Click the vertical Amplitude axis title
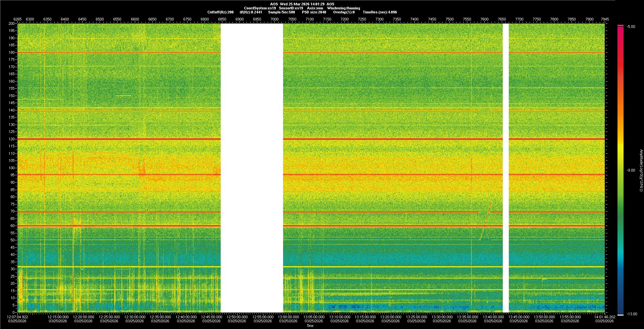This screenshot has height=329, width=644. [641, 170]
